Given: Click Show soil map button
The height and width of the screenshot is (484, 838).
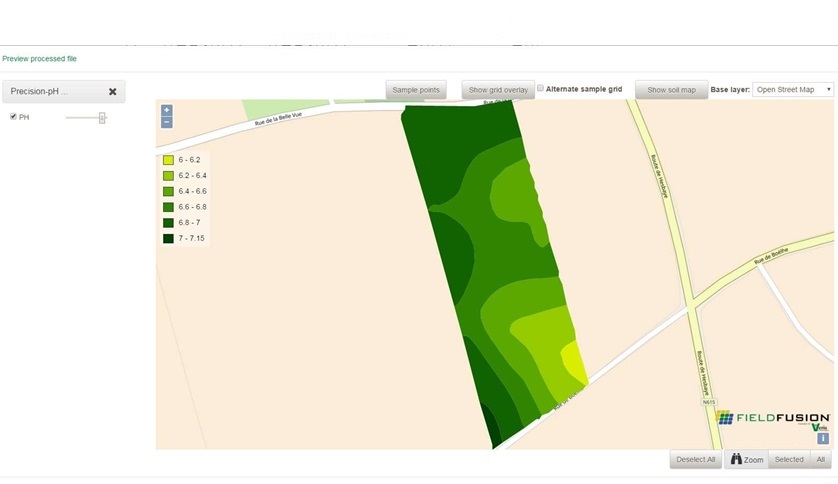Looking at the screenshot, I should click(671, 90).
